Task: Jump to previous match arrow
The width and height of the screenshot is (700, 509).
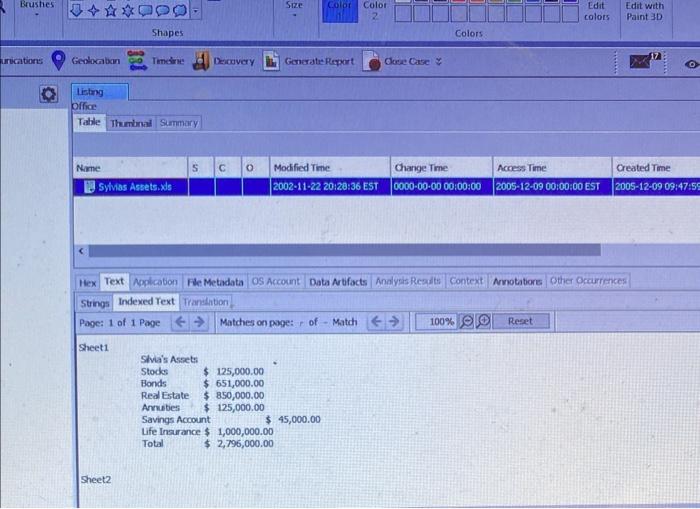Action: tap(376, 321)
